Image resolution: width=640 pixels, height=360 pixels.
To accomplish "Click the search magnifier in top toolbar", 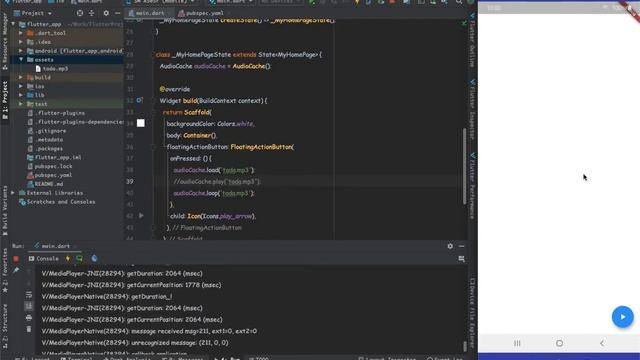I will pyautogui.click(x=459, y=2).
